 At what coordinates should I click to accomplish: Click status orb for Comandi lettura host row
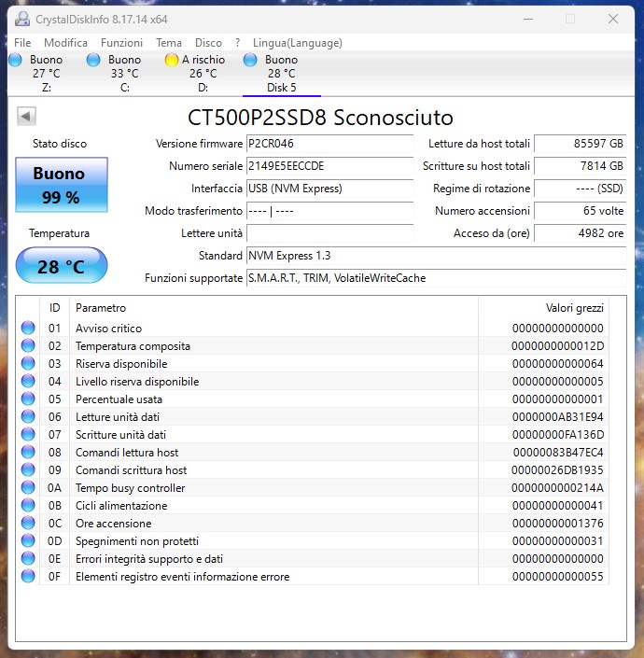(28, 452)
